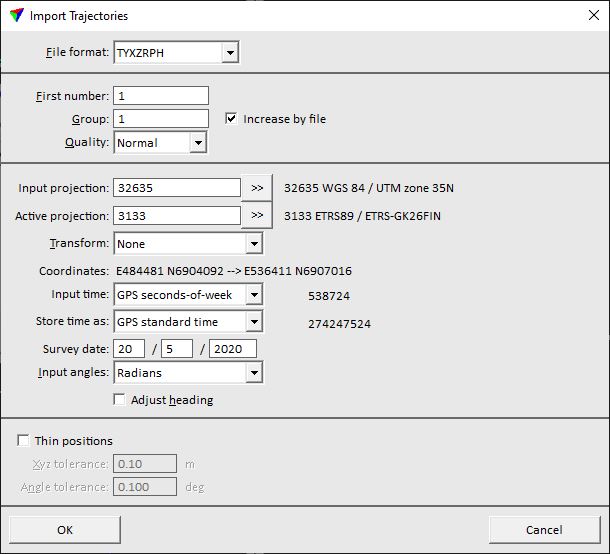Screen dimensions: 610x554
Task: Click the Survey date day field
Action: [x=129, y=349]
